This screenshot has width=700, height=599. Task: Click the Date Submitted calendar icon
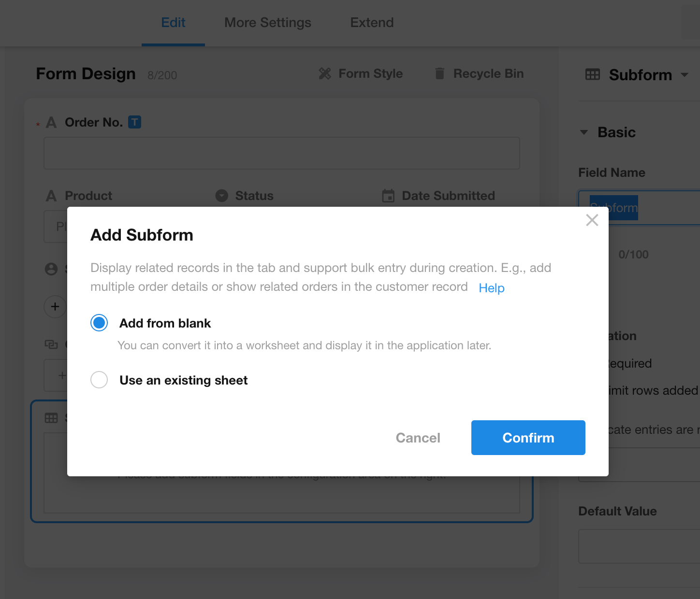pos(388,196)
